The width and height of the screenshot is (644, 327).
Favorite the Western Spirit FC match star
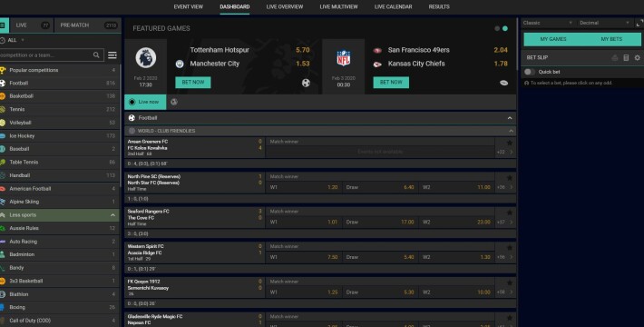[x=509, y=248]
